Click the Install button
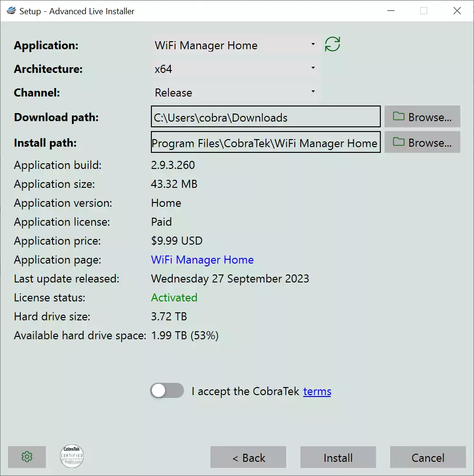This screenshot has width=474, height=476. (338, 457)
